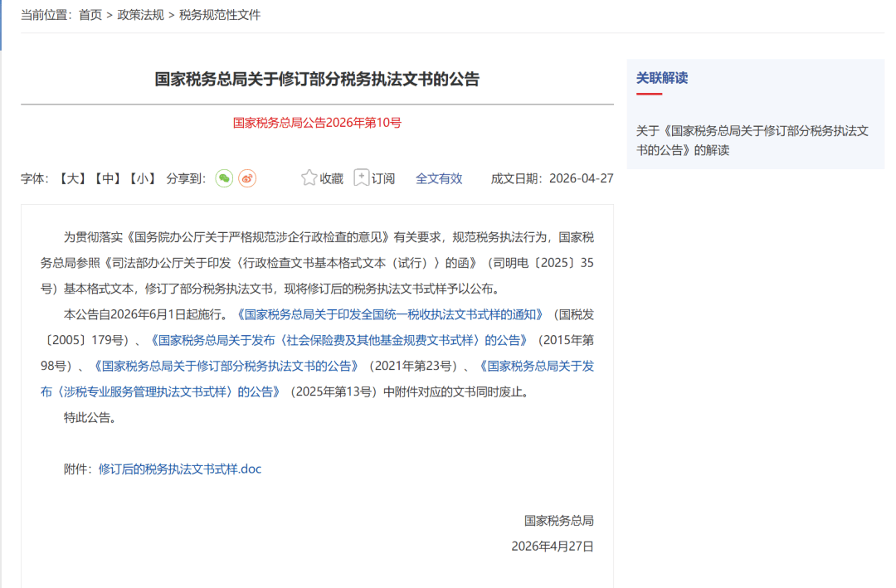The height and width of the screenshot is (588, 896).
Task: Go to 税务规范性文件 breadcrumb
Action: click(220, 15)
